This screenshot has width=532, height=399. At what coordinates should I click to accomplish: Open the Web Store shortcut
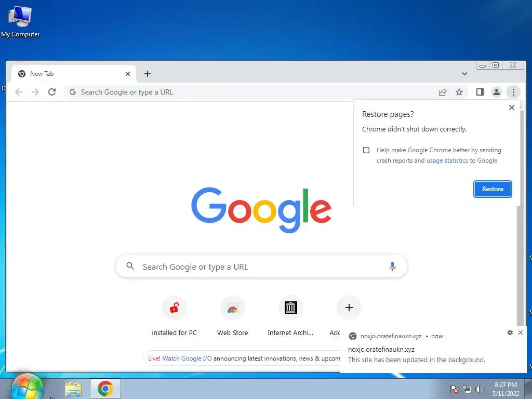point(232,316)
